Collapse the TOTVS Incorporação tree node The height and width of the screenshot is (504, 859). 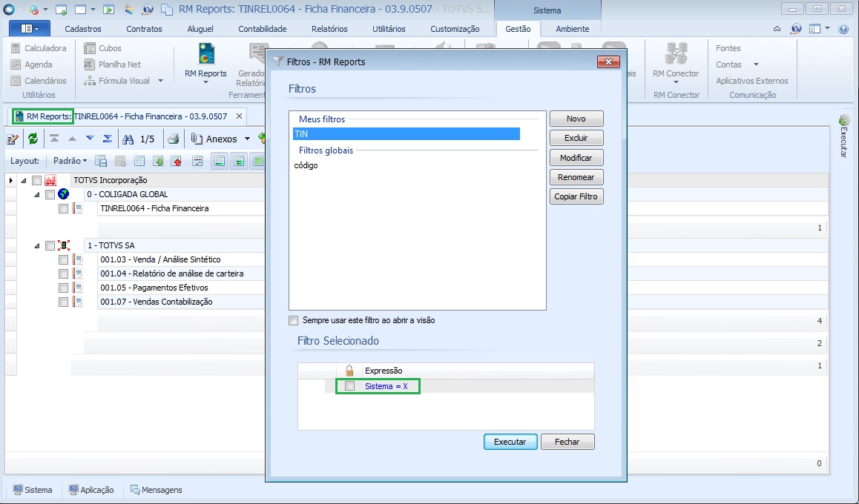24,180
